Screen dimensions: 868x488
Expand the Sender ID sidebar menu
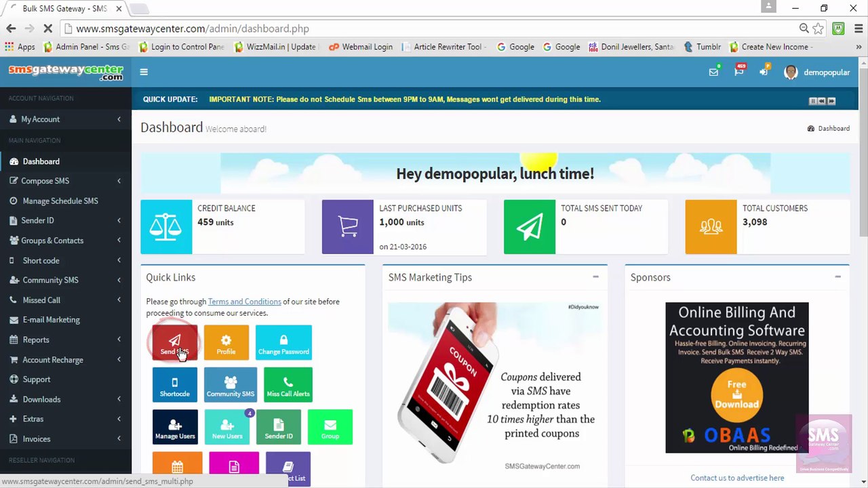pos(66,220)
